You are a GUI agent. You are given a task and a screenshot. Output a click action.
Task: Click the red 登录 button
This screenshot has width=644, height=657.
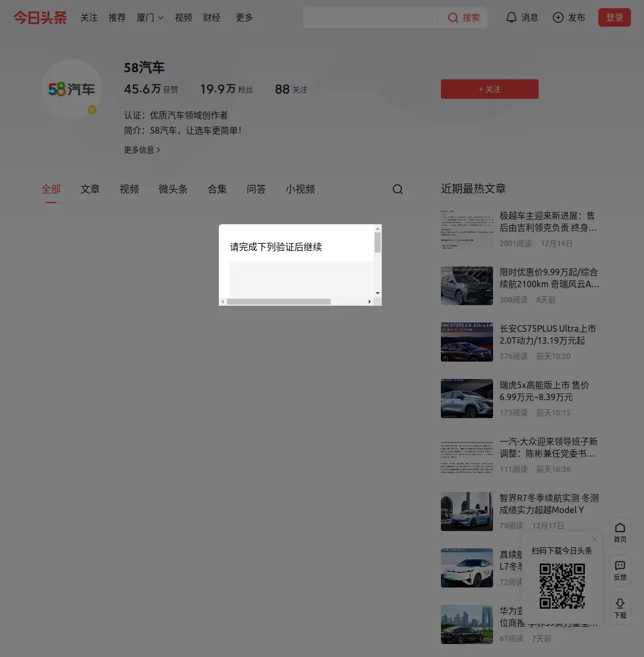[x=615, y=17]
